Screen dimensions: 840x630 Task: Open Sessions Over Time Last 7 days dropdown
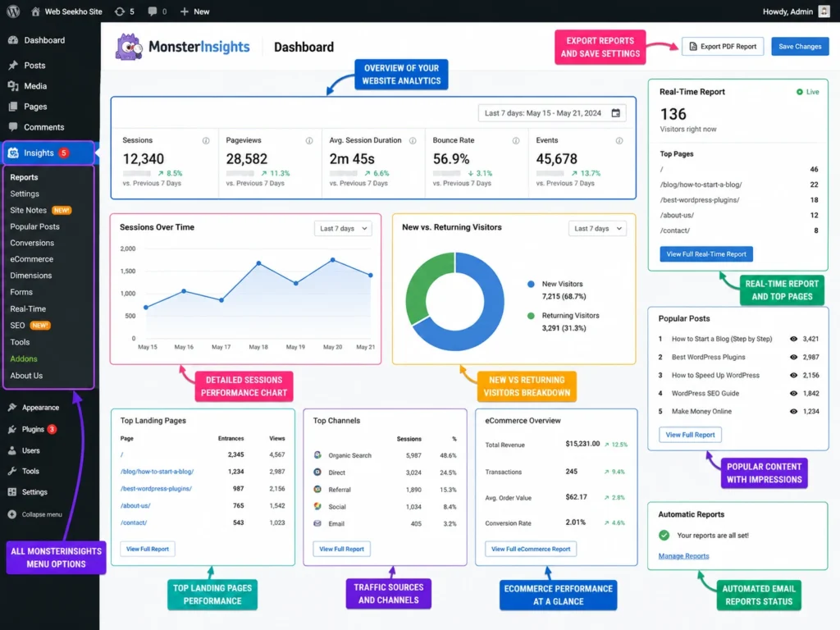[x=343, y=229]
